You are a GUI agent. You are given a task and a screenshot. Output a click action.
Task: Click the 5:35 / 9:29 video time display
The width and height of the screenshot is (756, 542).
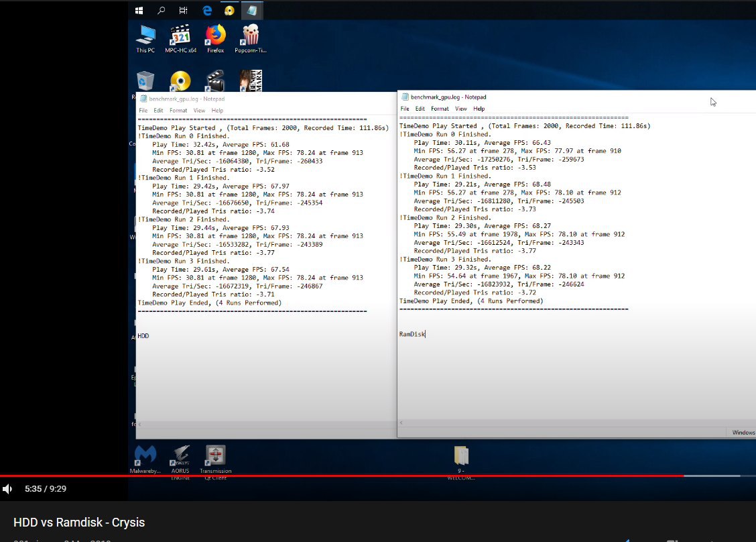(46, 489)
